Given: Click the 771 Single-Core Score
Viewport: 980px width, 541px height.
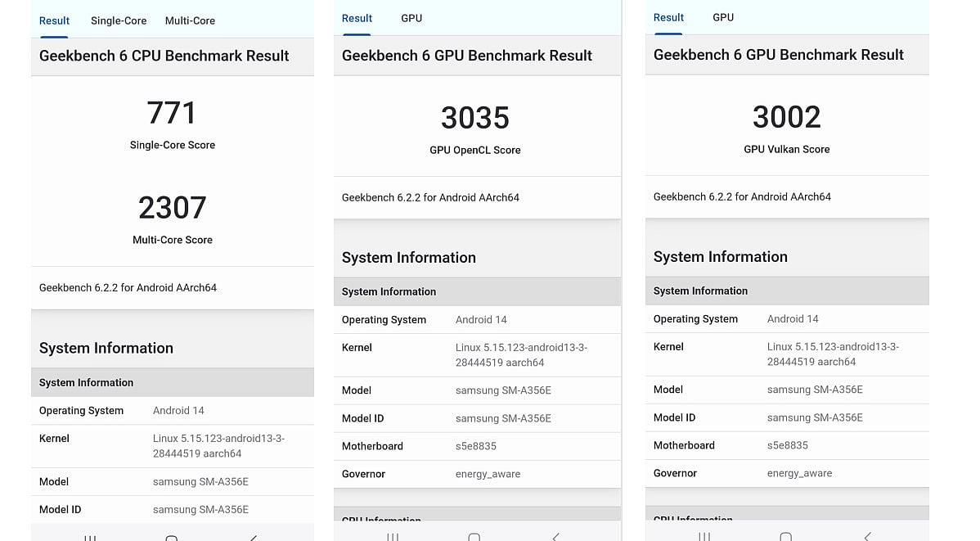Looking at the screenshot, I should [x=172, y=113].
